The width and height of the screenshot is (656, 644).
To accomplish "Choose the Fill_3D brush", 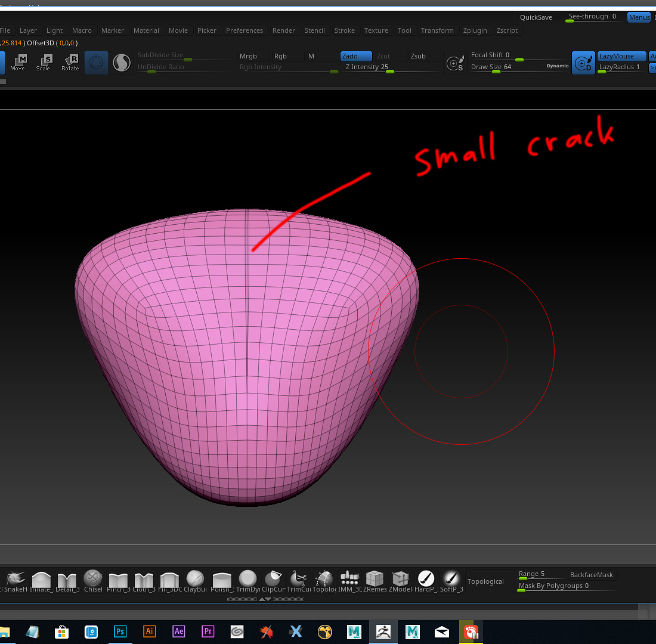I will click(x=170, y=581).
